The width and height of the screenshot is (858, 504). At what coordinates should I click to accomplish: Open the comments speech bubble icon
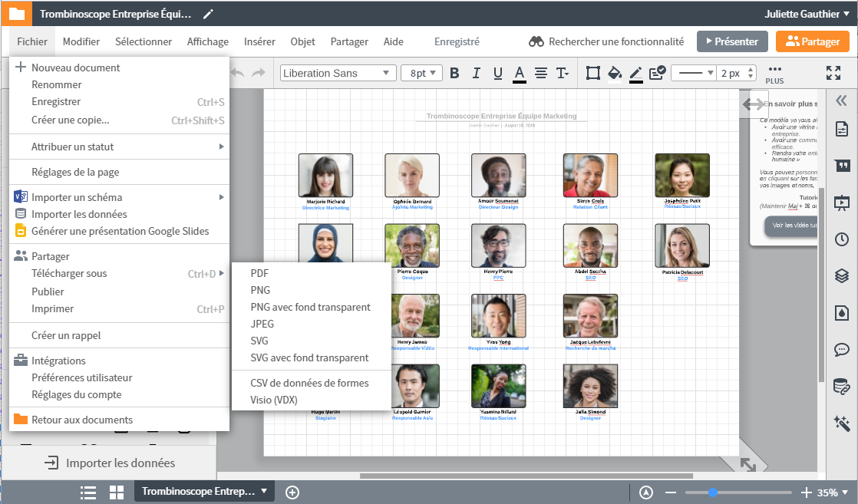[841, 349]
